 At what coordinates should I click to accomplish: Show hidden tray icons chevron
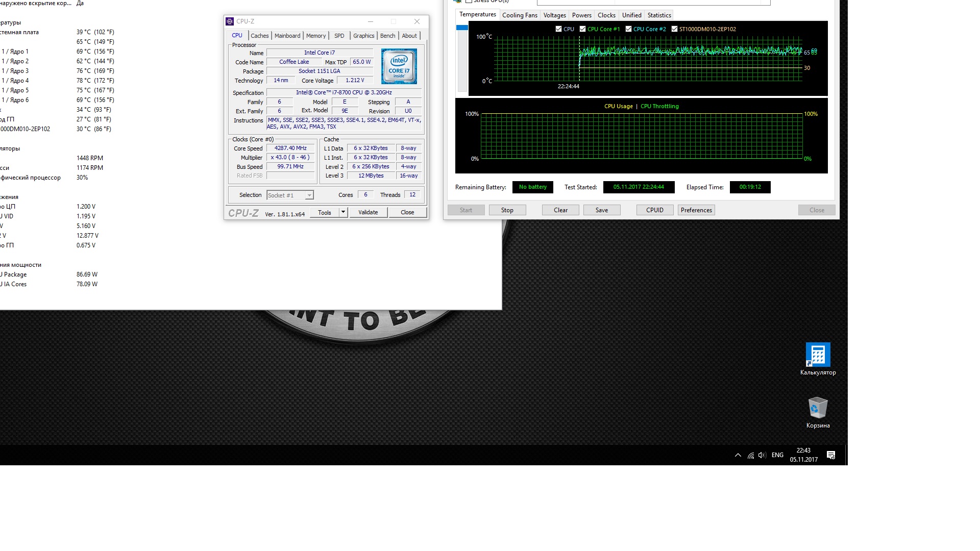pyautogui.click(x=738, y=455)
